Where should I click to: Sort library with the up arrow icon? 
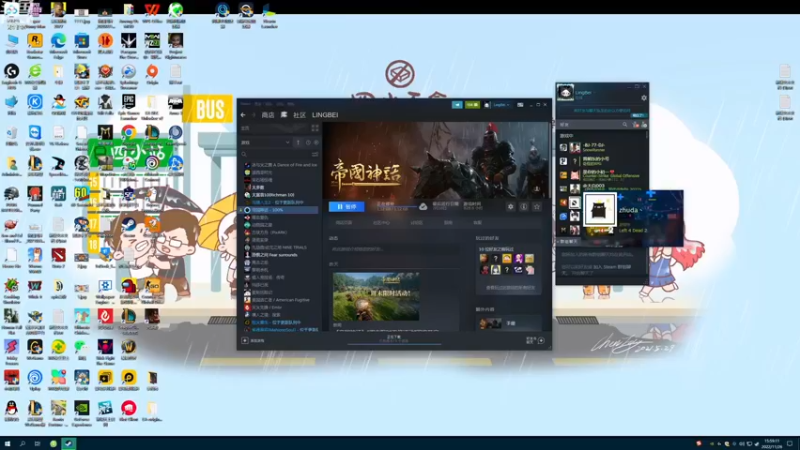point(298,143)
